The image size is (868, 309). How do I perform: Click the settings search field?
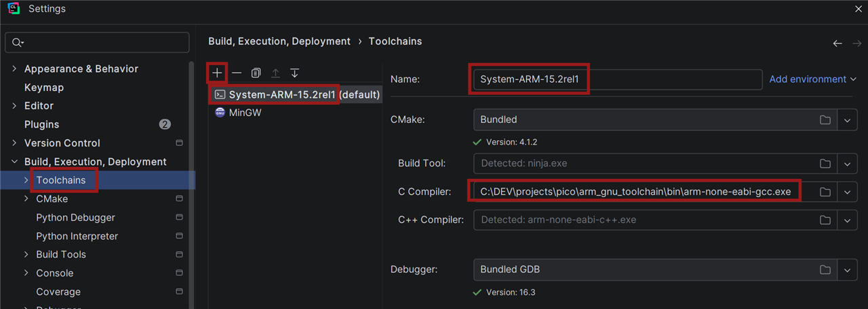click(102, 42)
